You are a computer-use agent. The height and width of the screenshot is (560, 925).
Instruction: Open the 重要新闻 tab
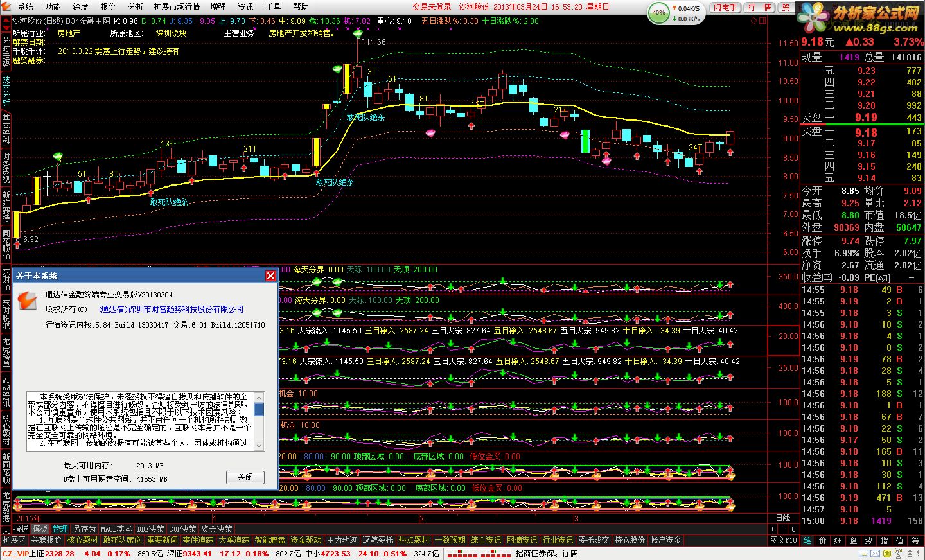click(163, 540)
